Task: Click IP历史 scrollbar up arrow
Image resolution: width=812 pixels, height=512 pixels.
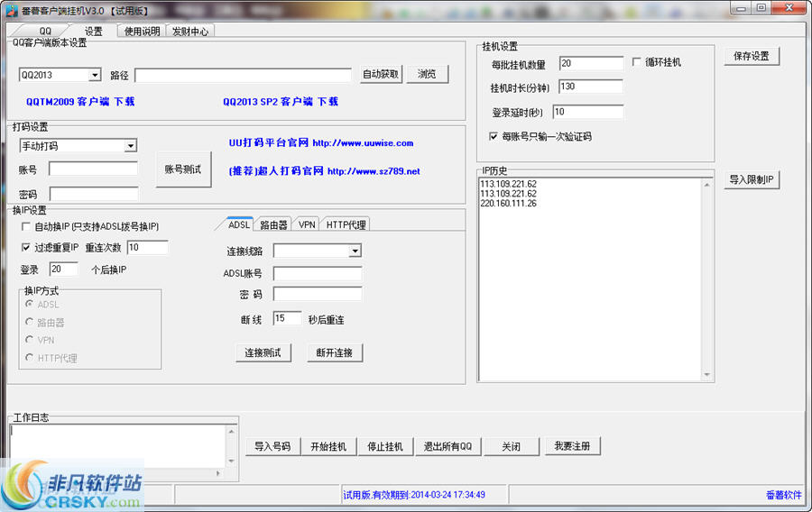Action: (x=706, y=185)
